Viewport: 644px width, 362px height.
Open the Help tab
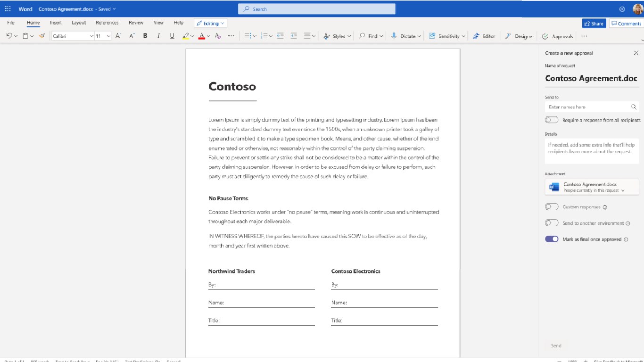tap(178, 23)
